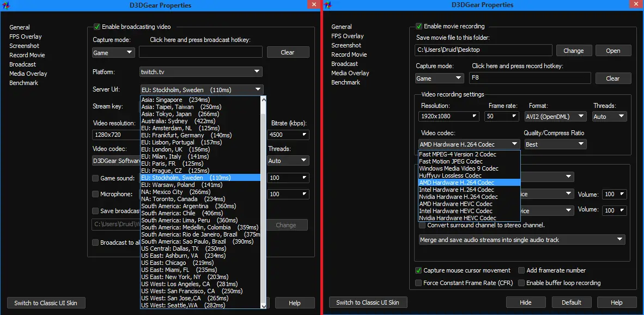Open broadcast Threads Auto dropdown
The height and width of the screenshot is (315, 644).
288,161
